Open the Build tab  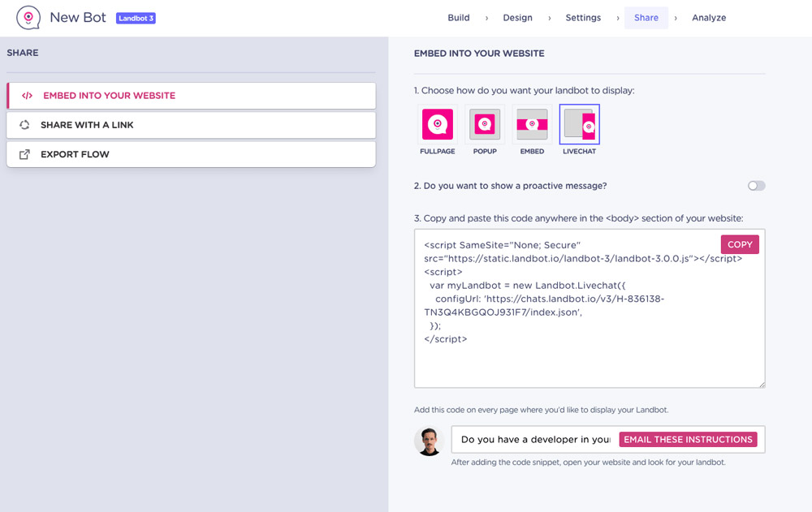coord(458,18)
